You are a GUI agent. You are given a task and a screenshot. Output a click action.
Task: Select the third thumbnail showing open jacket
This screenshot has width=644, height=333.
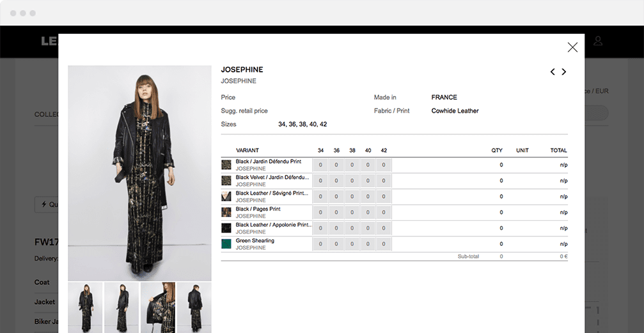(x=158, y=307)
